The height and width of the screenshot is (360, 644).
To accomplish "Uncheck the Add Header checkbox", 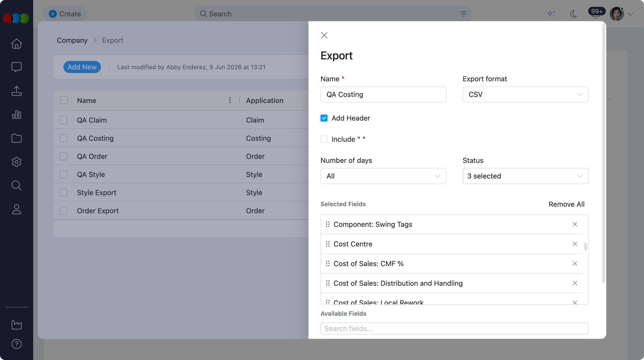I will coord(324,118).
